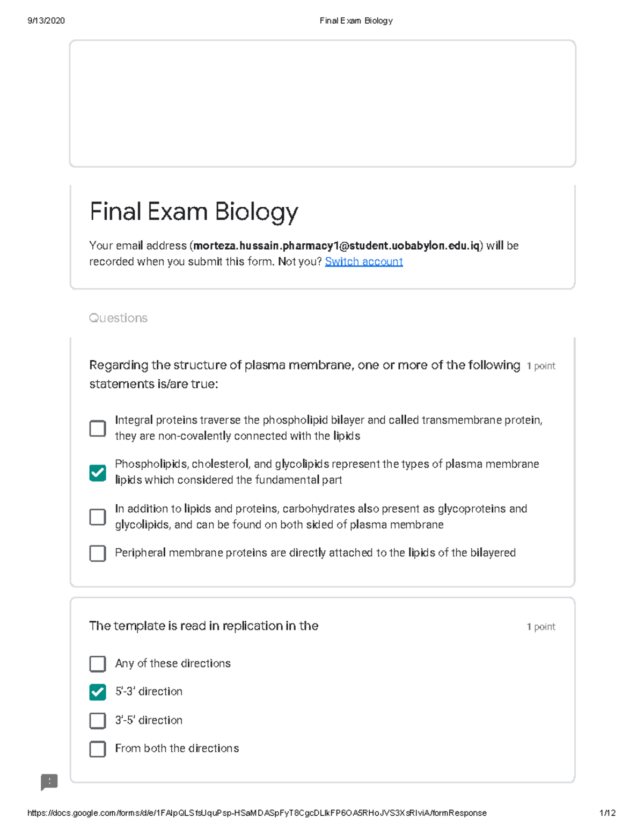Click the Final Exam Biology form title
Viewport: 644px width, 834px height.
pyautogui.click(x=193, y=212)
